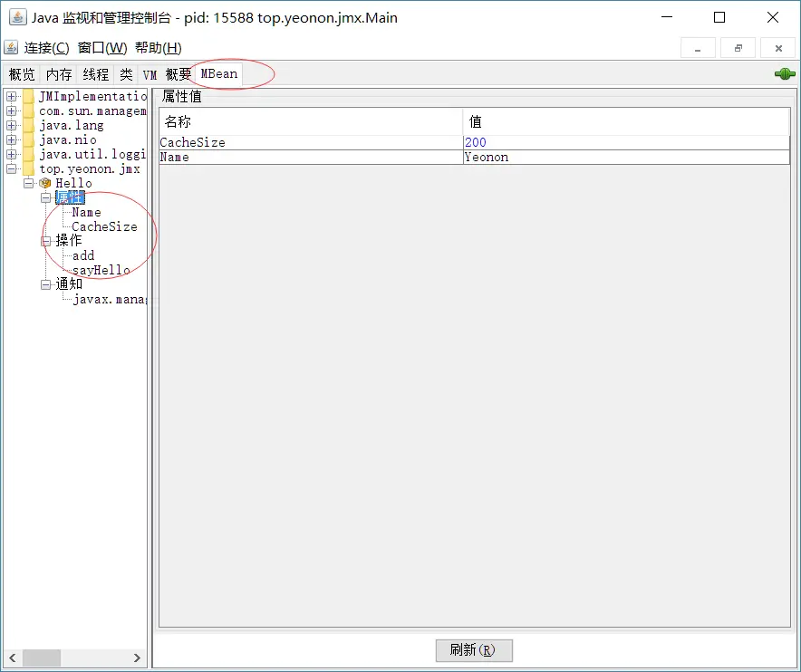Switch to the VM 概要 tab
Image resolution: width=801 pixels, height=672 pixels.
167,74
